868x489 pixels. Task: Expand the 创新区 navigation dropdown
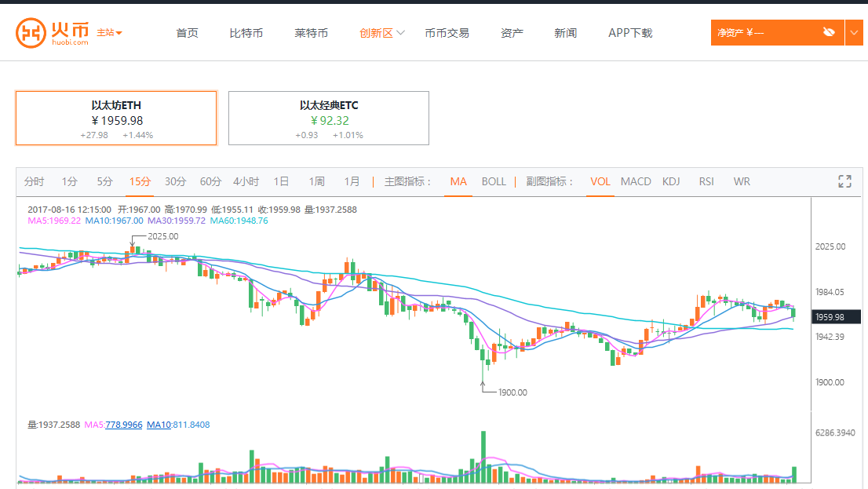tap(382, 33)
